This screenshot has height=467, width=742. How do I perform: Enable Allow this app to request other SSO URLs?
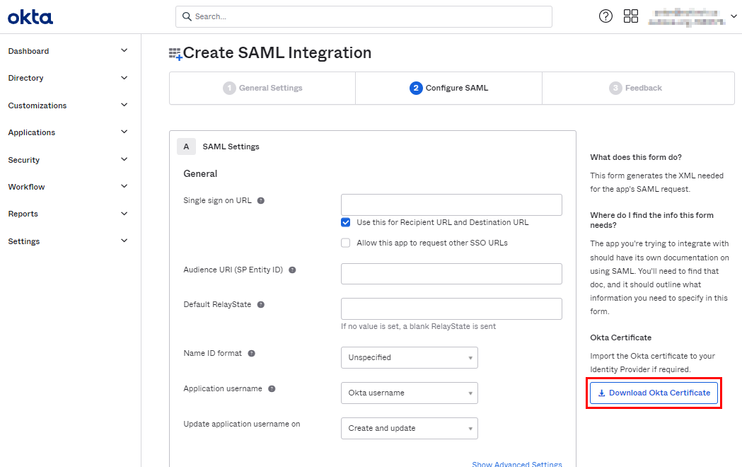pos(346,242)
